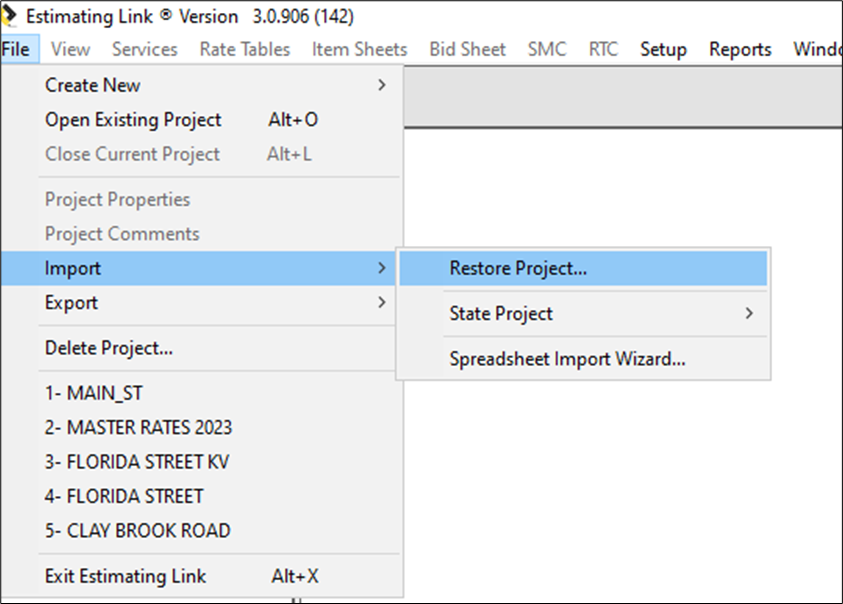Click the State Project entry
This screenshot has width=843, height=604.
pyautogui.click(x=583, y=313)
